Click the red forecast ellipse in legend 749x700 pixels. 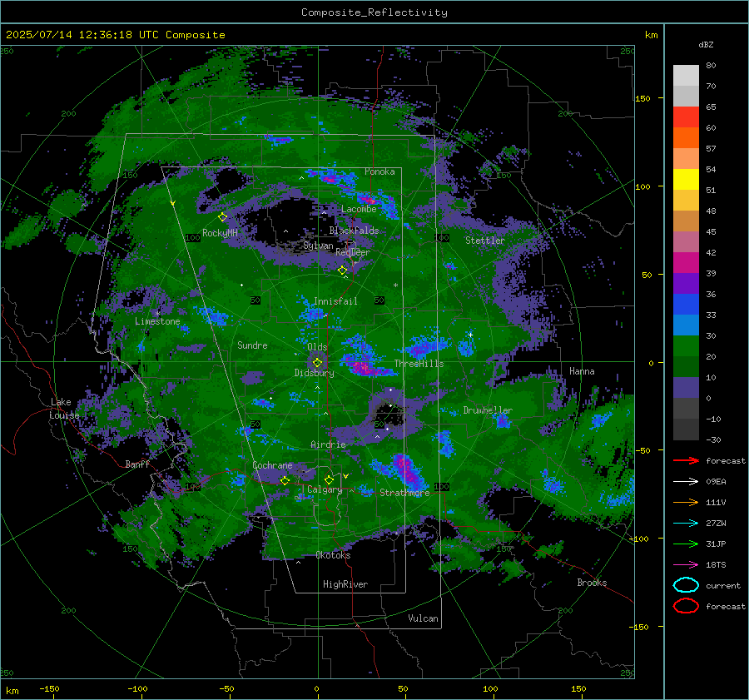pos(686,606)
